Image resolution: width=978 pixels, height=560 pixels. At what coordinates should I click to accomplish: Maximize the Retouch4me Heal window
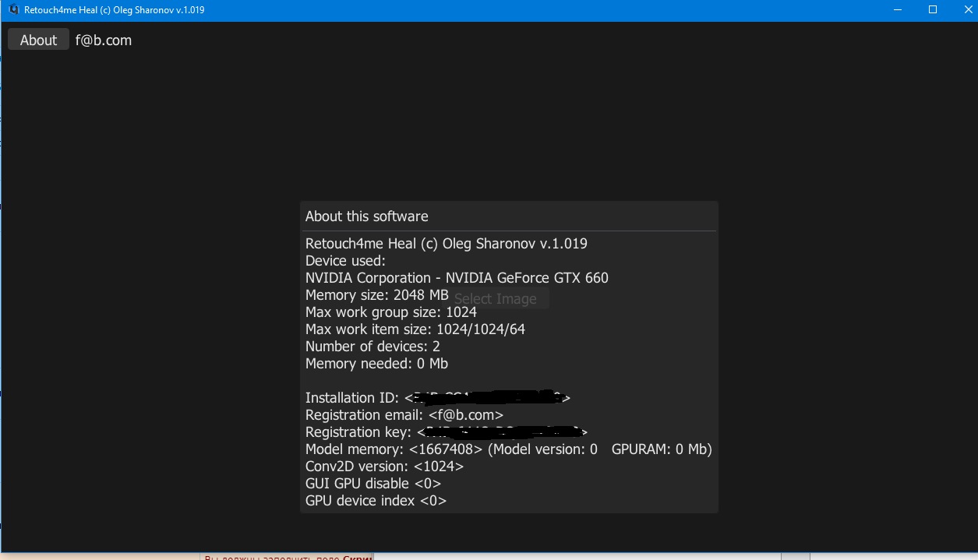tap(933, 10)
